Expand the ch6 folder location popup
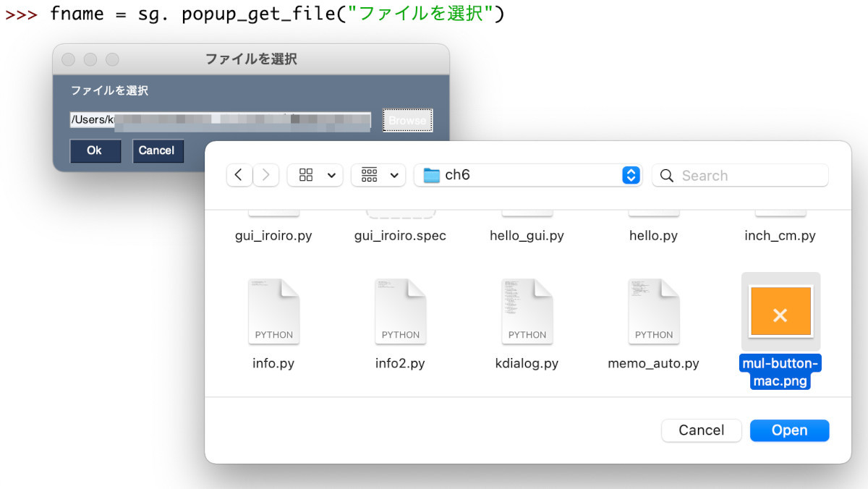The image size is (868, 489). (x=631, y=175)
